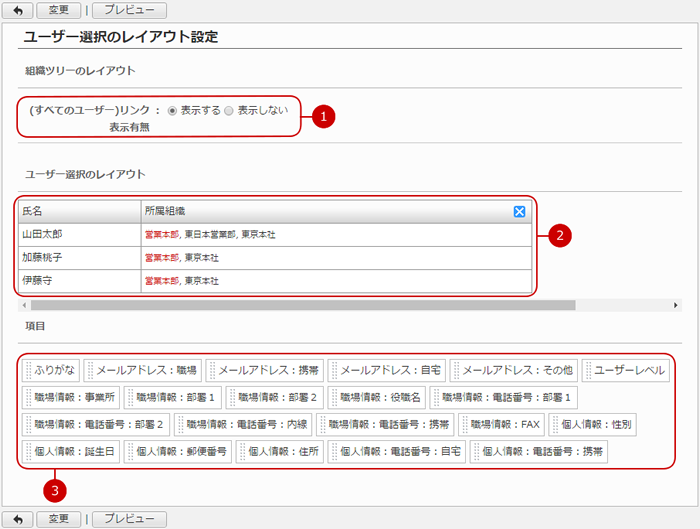Pick the ユーザーレベル item chip
This screenshot has height=529, width=700.
point(624,370)
